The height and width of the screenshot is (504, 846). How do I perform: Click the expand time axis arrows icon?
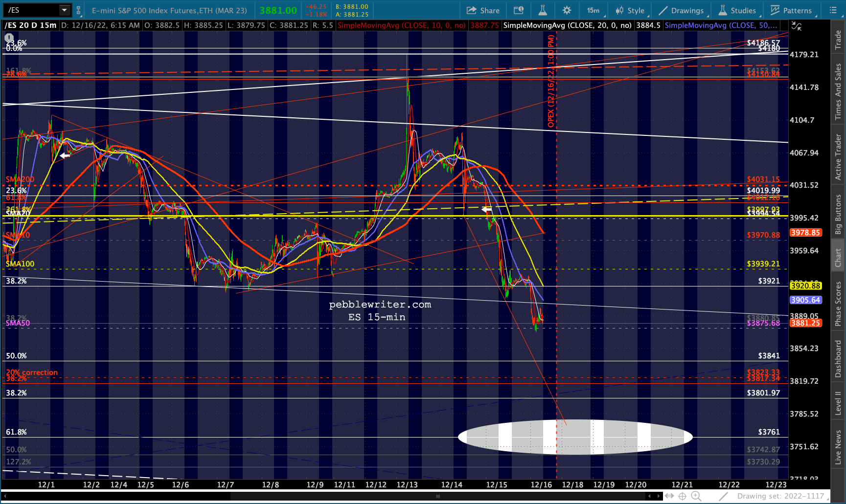click(x=669, y=496)
